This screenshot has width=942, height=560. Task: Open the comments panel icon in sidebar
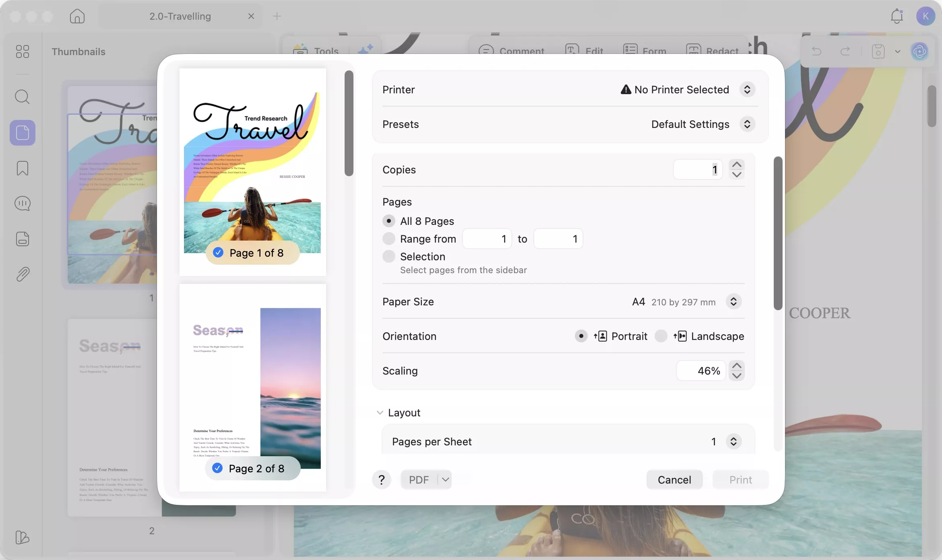click(22, 204)
